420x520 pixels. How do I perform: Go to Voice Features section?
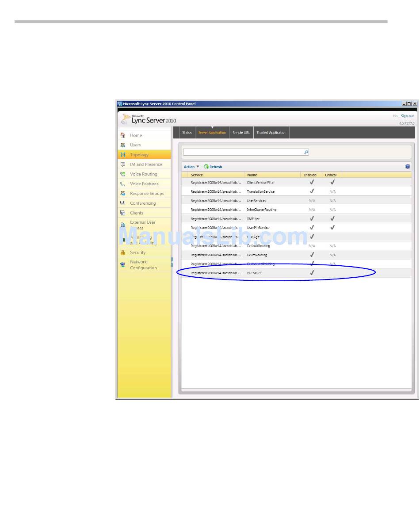(x=144, y=184)
